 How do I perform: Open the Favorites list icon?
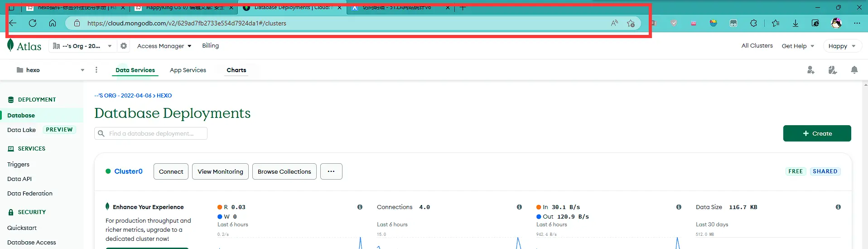tap(776, 23)
